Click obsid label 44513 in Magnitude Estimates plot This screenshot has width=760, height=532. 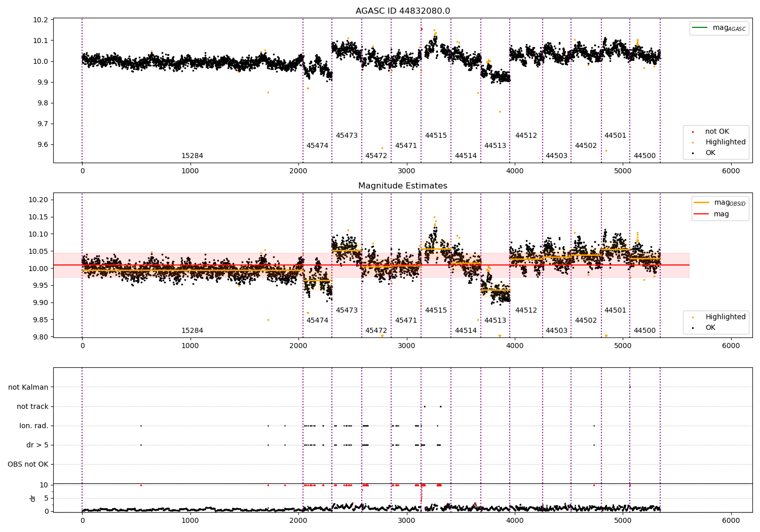click(495, 321)
